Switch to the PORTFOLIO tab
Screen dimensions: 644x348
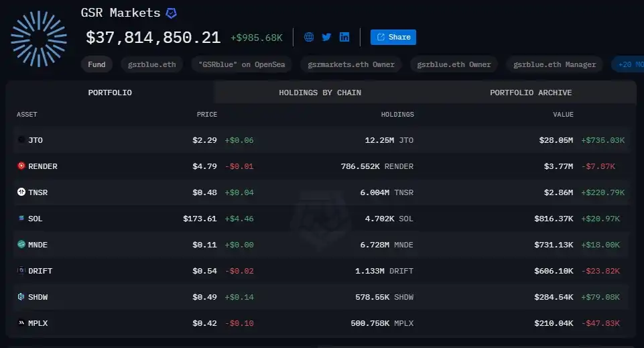[110, 93]
